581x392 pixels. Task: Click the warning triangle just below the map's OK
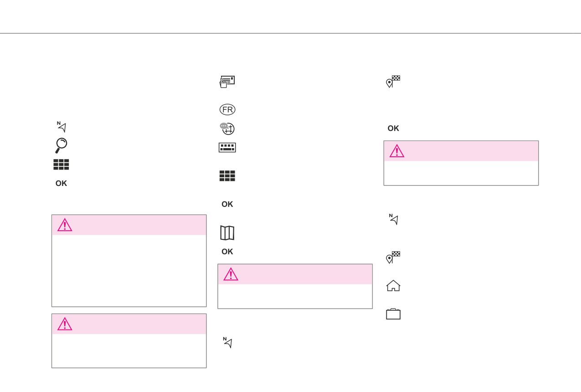[231, 274]
